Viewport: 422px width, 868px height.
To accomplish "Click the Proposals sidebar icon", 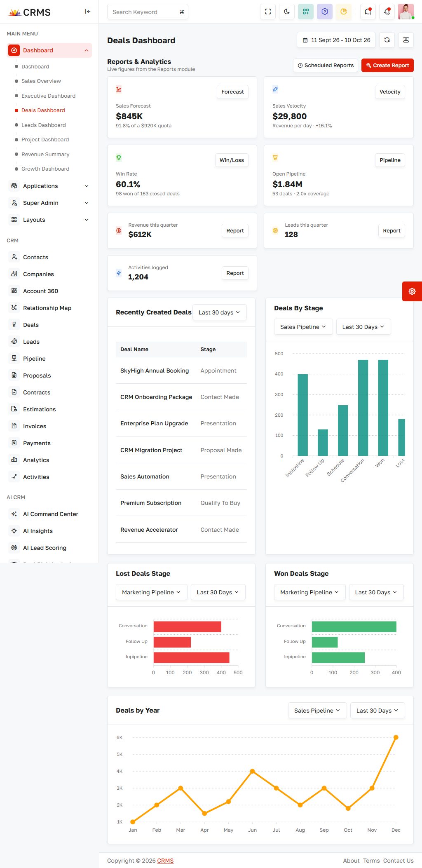I will [x=14, y=375].
